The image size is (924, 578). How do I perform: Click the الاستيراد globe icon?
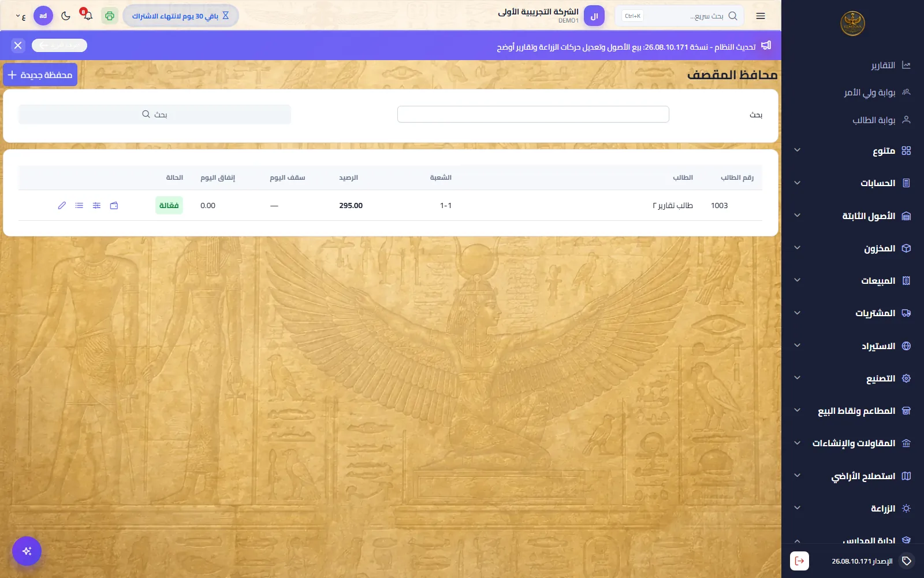coord(906,346)
